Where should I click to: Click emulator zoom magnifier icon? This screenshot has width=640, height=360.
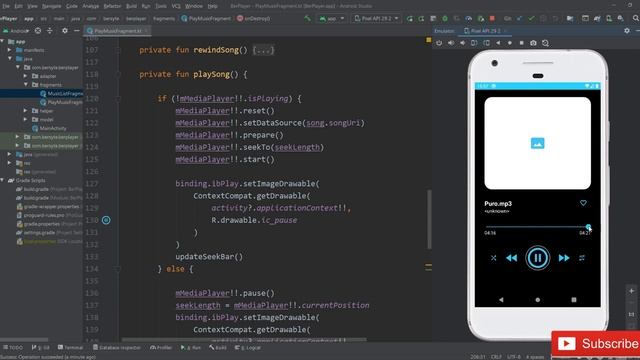click(x=545, y=43)
